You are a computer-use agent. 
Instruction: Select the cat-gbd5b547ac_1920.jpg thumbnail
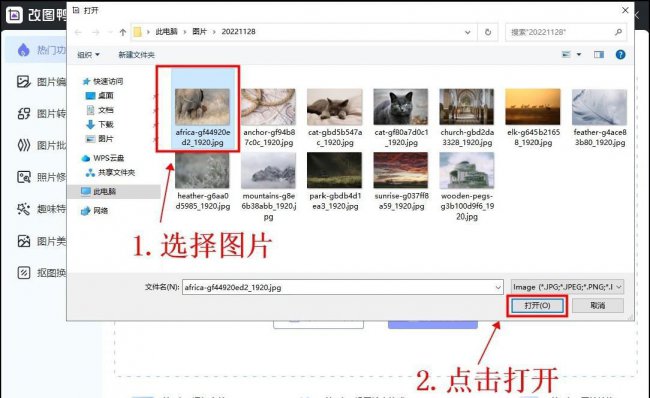click(x=335, y=107)
